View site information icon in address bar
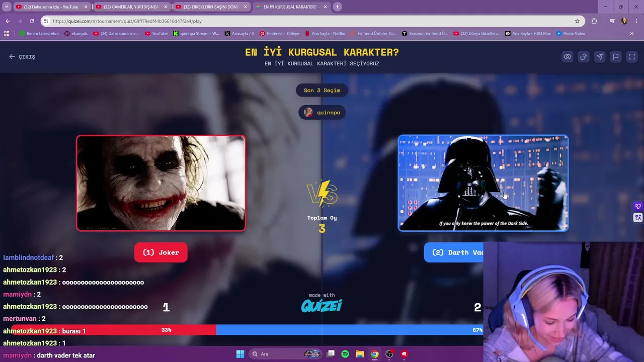 tap(46, 21)
